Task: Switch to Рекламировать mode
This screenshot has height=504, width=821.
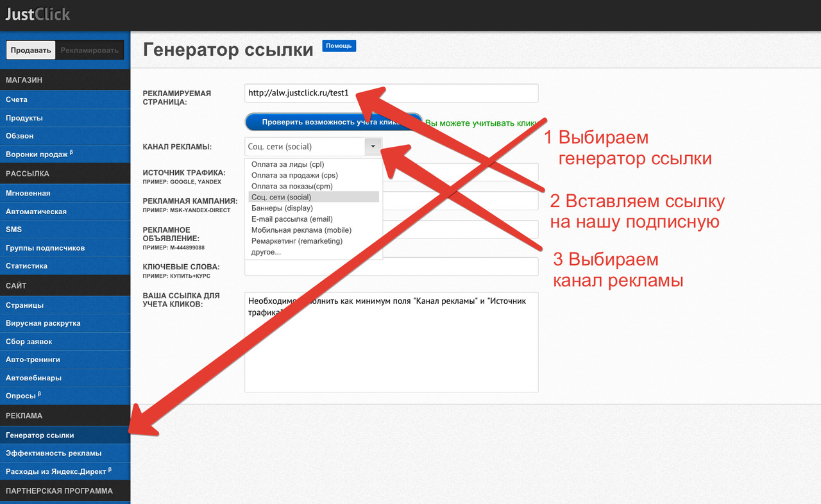Action: pyautogui.click(x=89, y=51)
